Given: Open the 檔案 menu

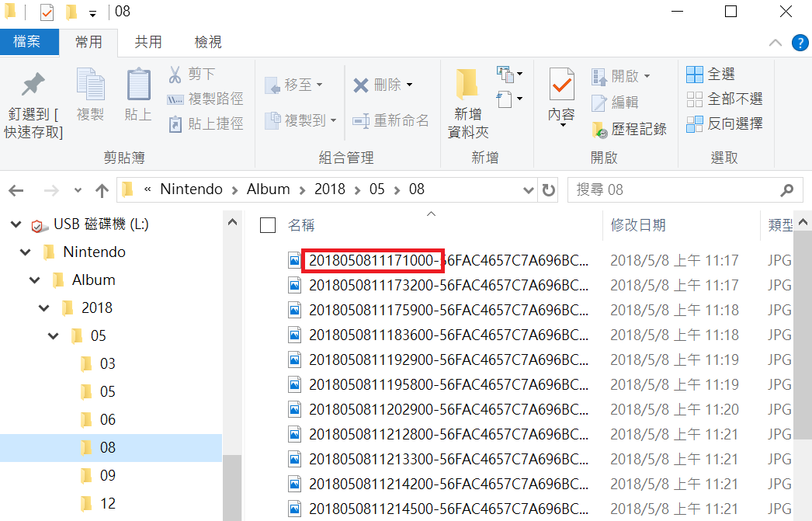Looking at the screenshot, I should (29, 43).
